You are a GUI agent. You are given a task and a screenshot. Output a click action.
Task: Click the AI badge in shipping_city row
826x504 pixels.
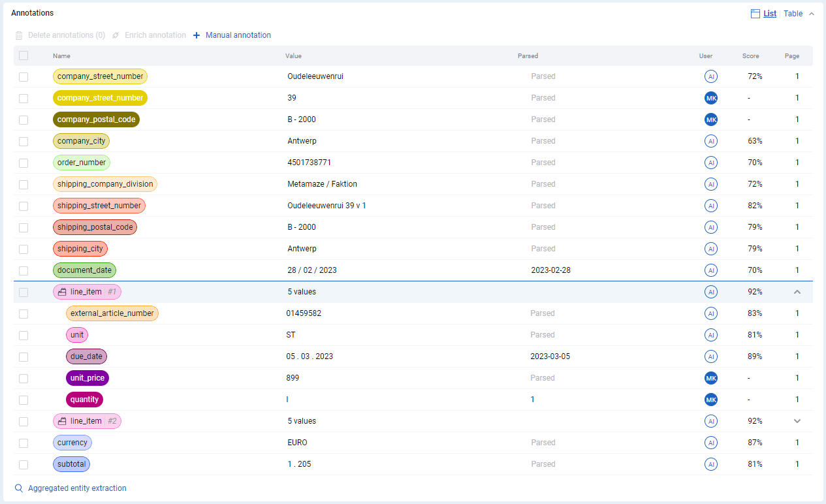(711, 249)
